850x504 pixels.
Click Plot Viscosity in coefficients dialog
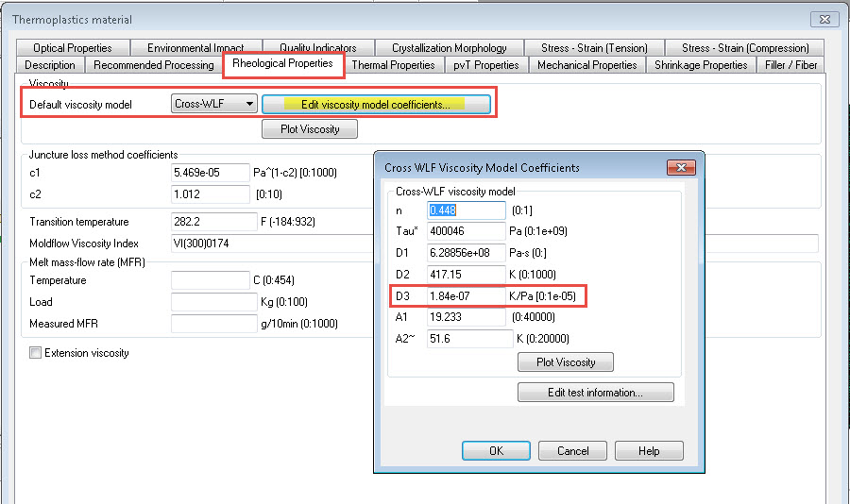click(566, 362)
